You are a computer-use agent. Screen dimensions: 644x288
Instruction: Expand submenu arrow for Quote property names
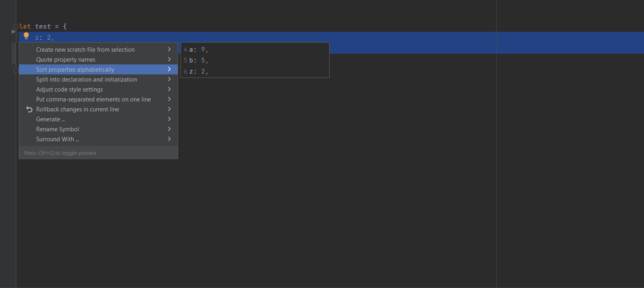point(169,59)
